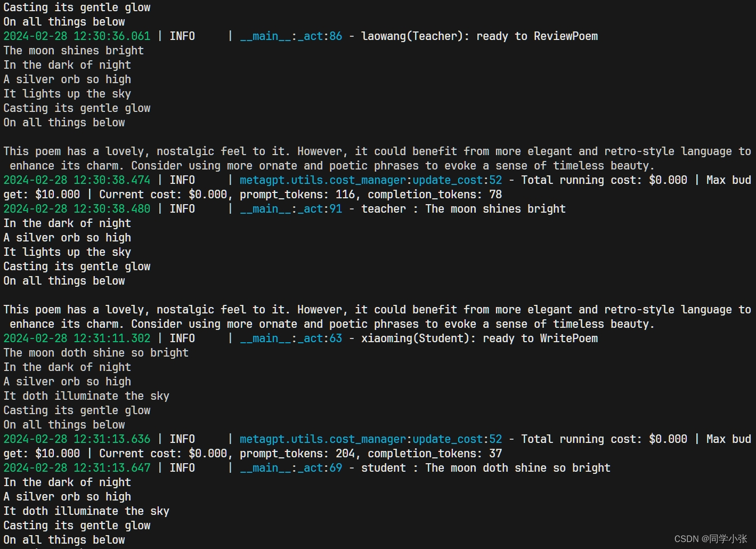Viewport: 756px width, 549px height.
Task: Click the timestamp 2024-02-28 12:31:11.302
Action: (x=77, y=338)
